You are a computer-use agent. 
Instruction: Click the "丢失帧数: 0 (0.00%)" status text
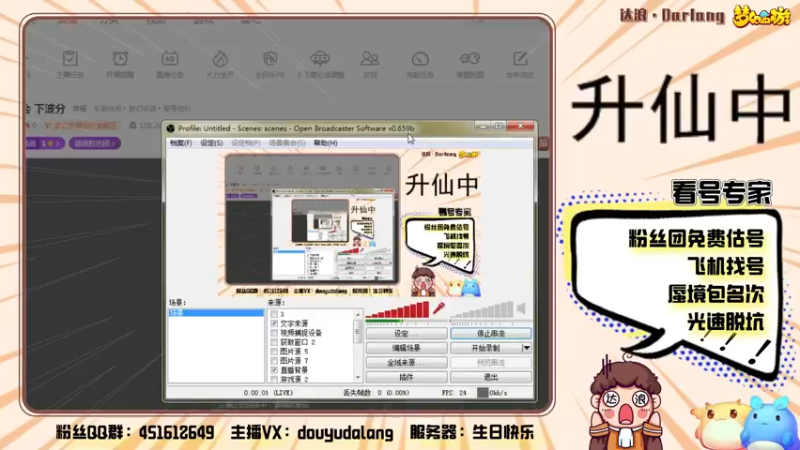[376, 393]
